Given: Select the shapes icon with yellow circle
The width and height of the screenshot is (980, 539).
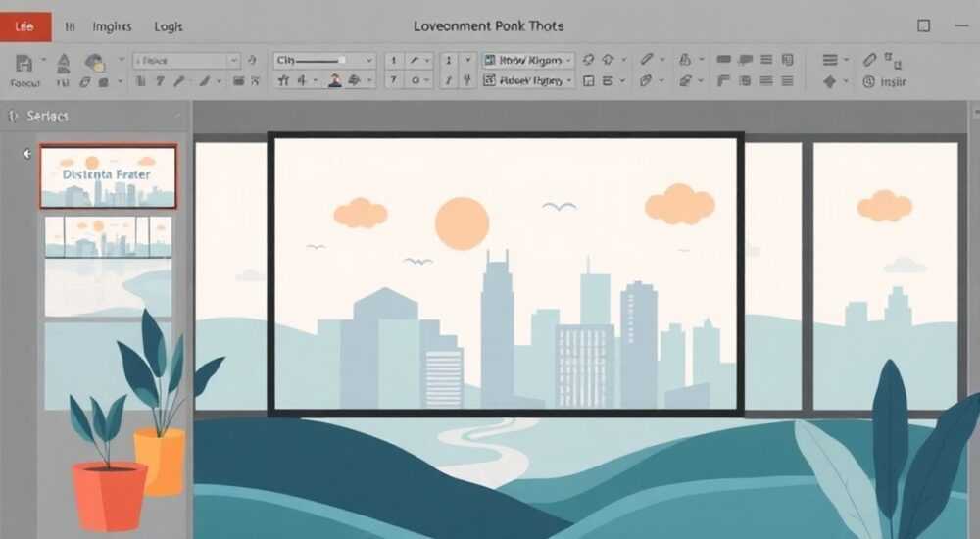Looking at the screenshot, I should pyautogui.click(x=94, y=62).
